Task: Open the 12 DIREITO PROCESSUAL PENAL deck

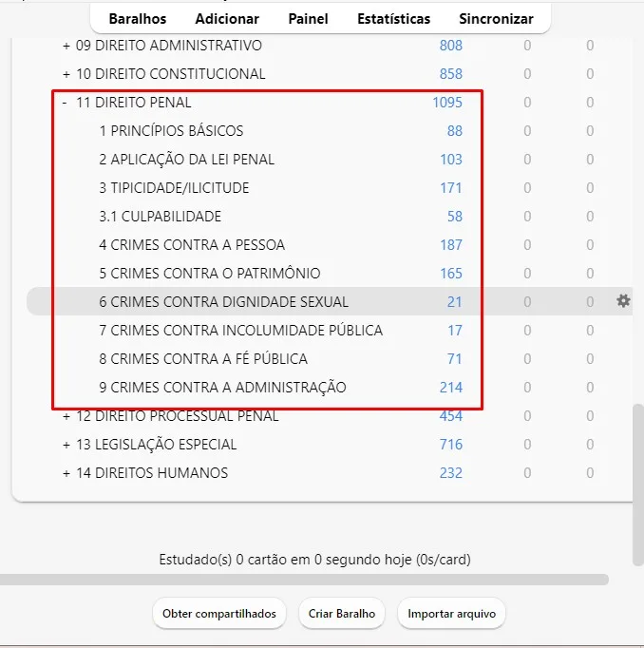Action: coord(178,416)
